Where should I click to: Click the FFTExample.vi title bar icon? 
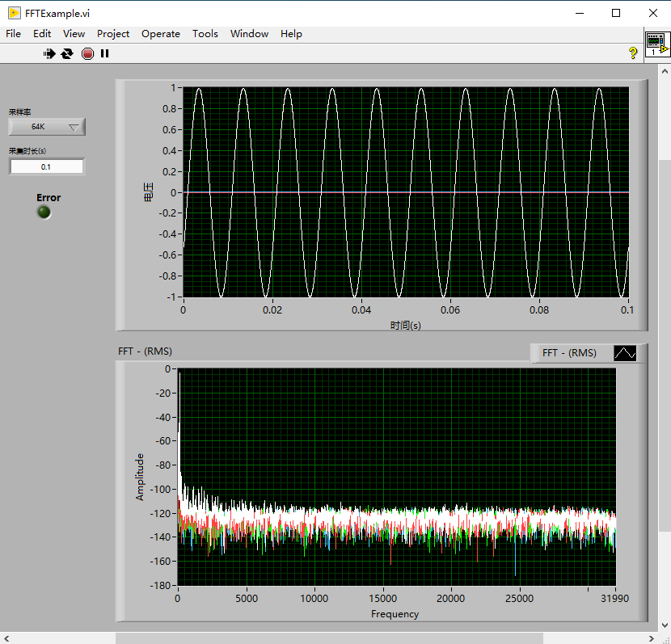point(14,13)
